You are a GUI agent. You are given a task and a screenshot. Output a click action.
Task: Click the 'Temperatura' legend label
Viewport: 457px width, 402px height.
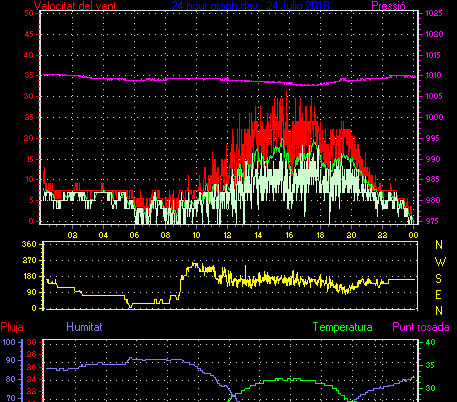(342, 327)
